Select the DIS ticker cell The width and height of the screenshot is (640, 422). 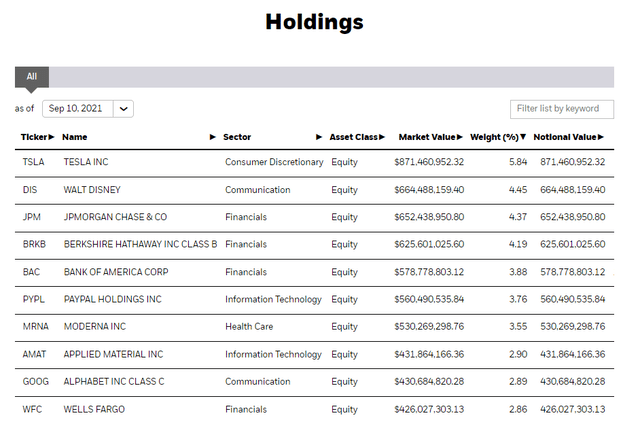pyautogui.click(x=30, y=190)
